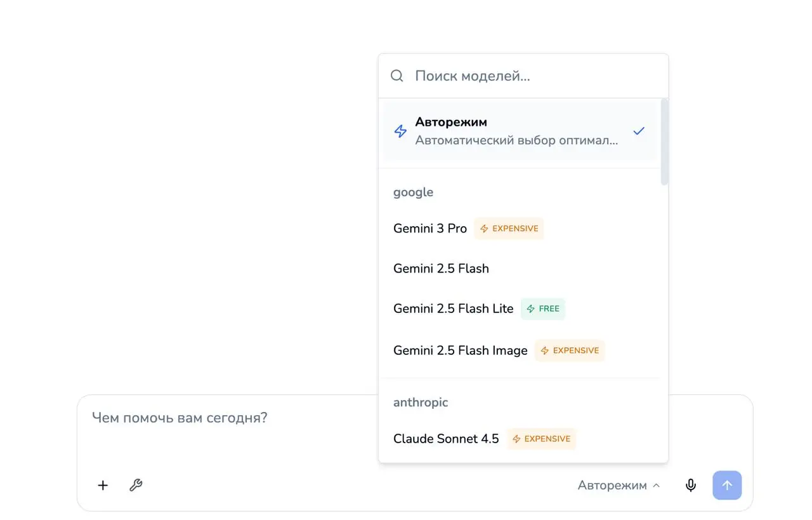
Task: Click the anthropic provider heading
Action: click(421, 403)
